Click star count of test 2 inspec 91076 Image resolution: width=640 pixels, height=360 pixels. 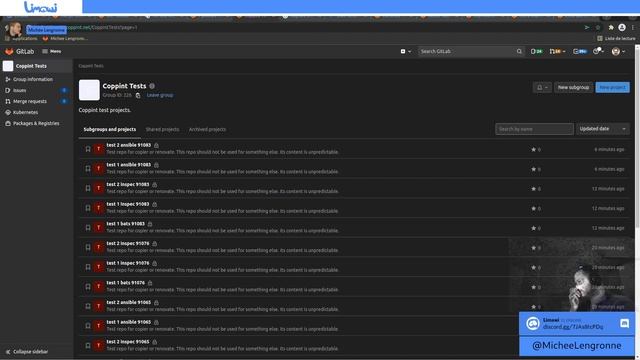coord(536,248)
